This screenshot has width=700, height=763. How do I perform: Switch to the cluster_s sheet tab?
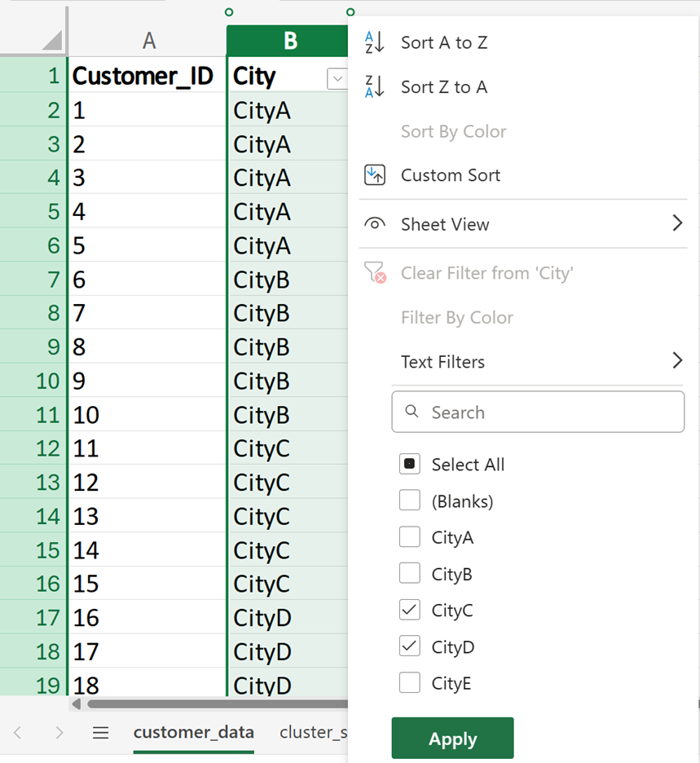(x=313, y=732)
